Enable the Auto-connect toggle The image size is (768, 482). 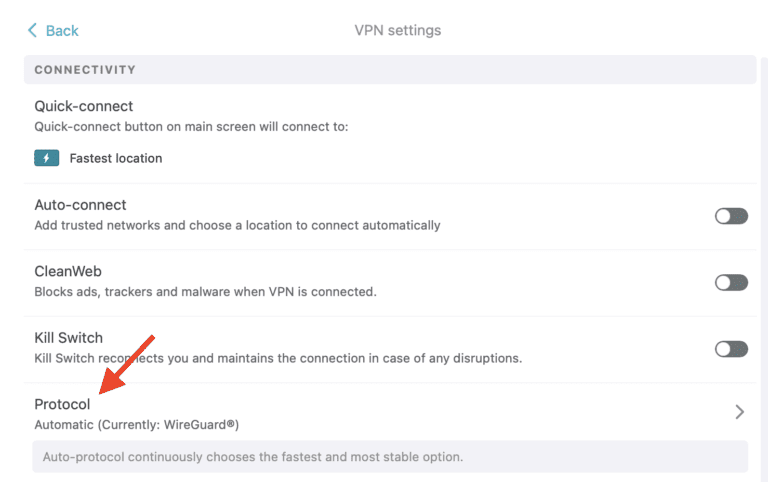[731, 216]
